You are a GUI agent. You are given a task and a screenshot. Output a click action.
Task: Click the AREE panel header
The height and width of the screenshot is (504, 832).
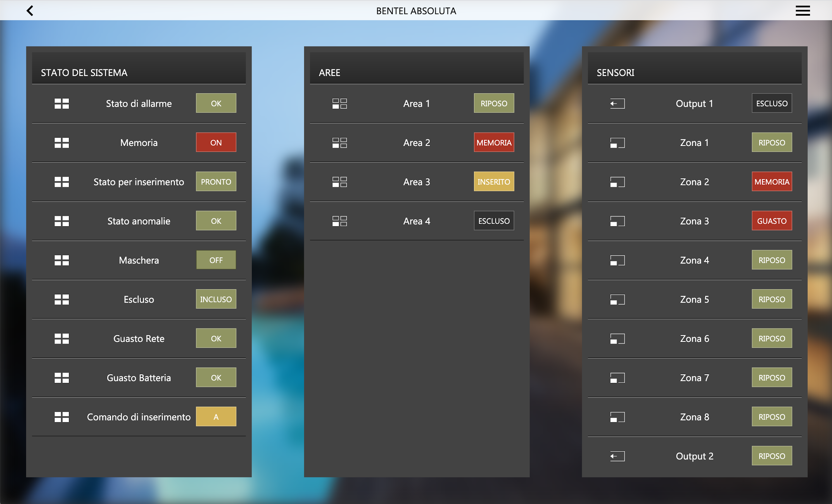[417, 68]
